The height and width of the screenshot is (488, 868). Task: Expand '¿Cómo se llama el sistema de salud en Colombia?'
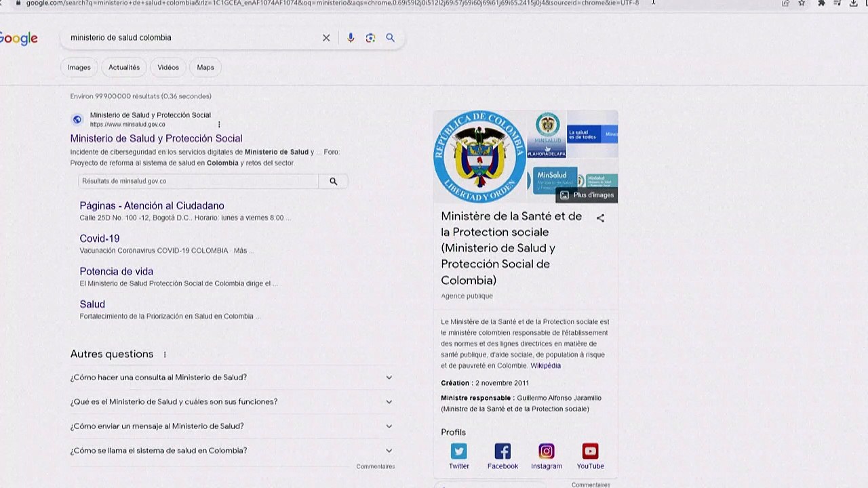[232, 451]
